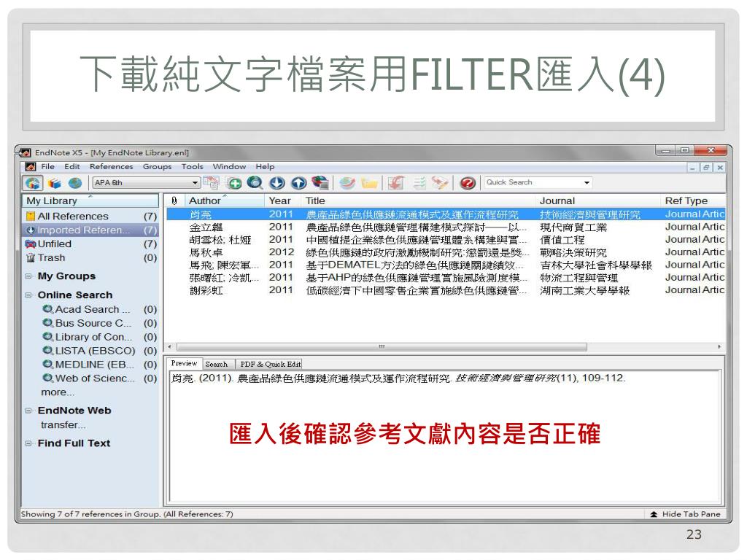Open the File menu

click(x=47, y=167)
